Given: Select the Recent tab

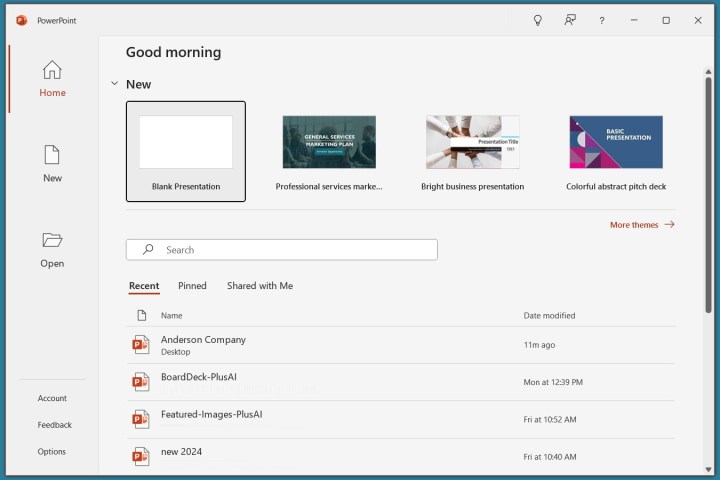Looking at the screenshot, I should 144,286.
